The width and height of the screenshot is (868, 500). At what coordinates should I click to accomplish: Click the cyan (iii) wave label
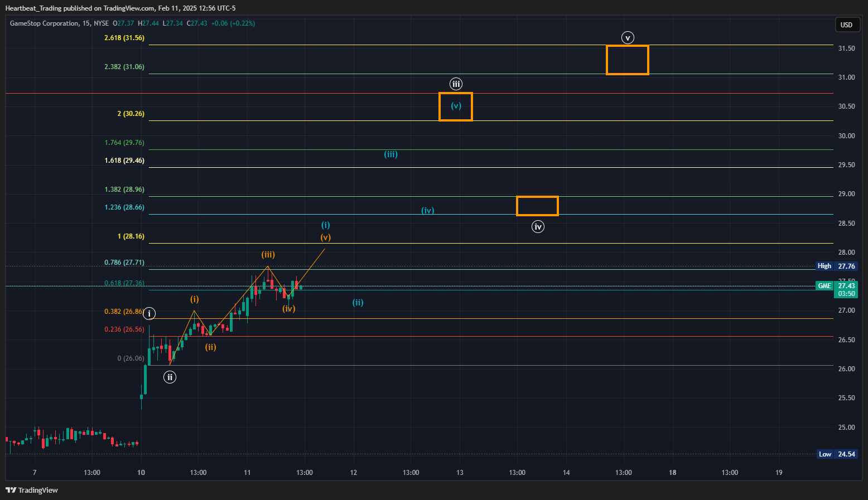pos(391,154)
